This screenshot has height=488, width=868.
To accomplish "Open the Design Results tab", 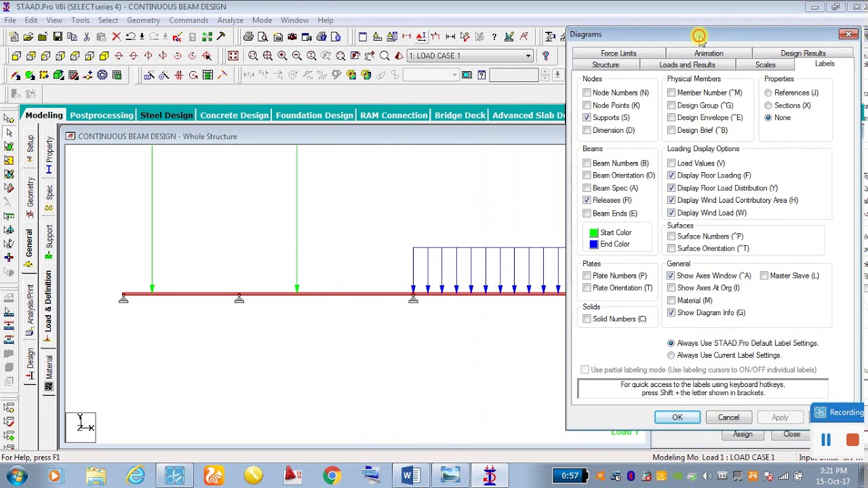I will coord(803,54).
